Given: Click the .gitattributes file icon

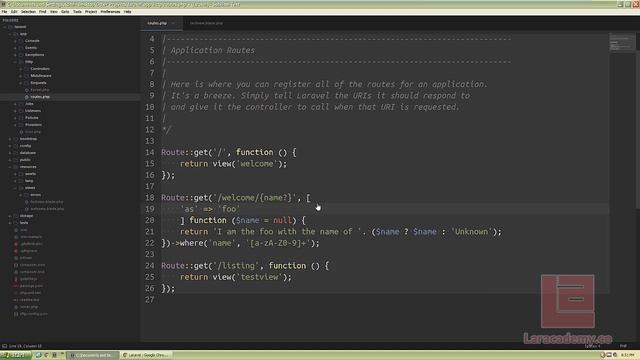Looking at the screenshot, I should click(16, 244).
